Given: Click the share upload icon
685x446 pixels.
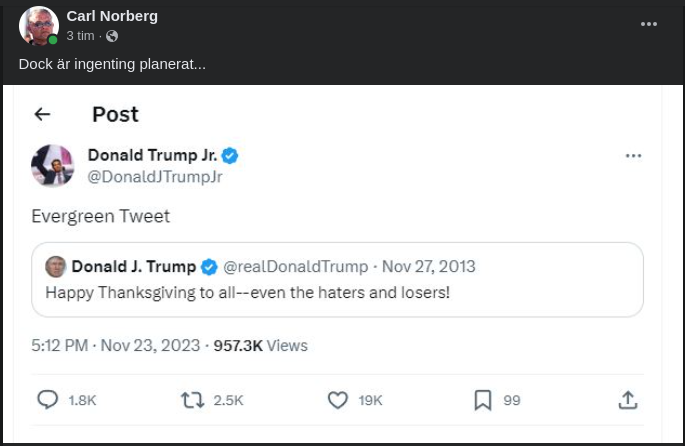Looking at the screenshot, I should 628,400.
